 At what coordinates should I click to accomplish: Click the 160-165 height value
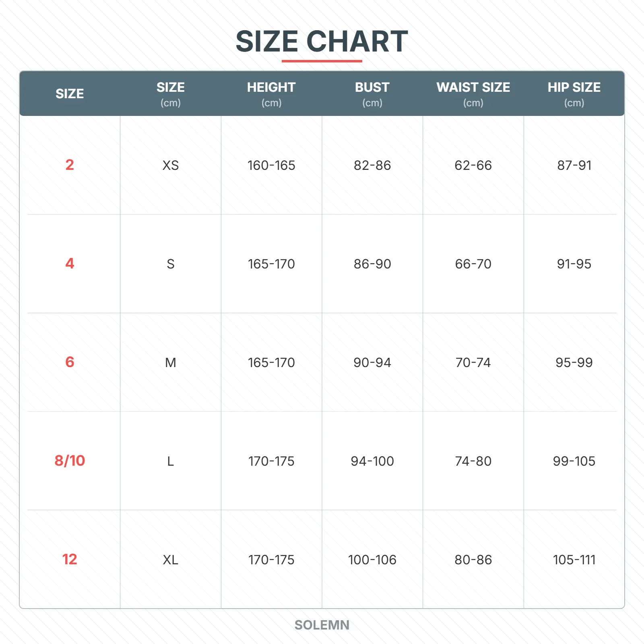point(271,165)
